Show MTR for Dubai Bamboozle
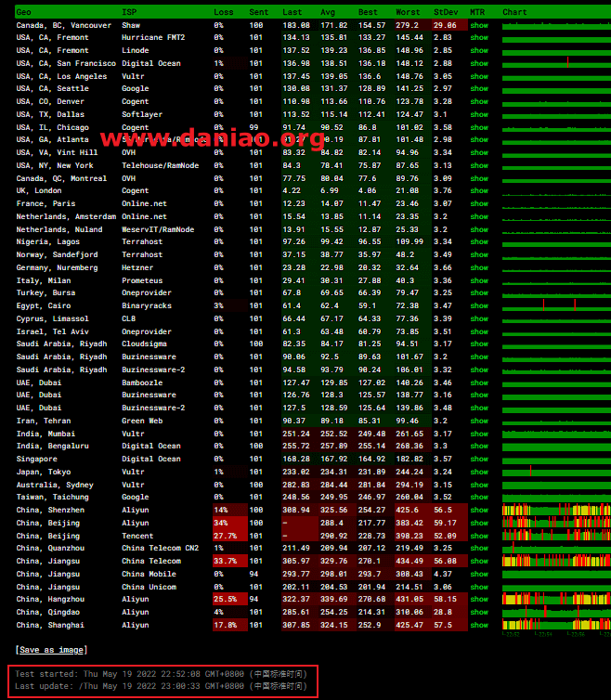 [479, 382]
